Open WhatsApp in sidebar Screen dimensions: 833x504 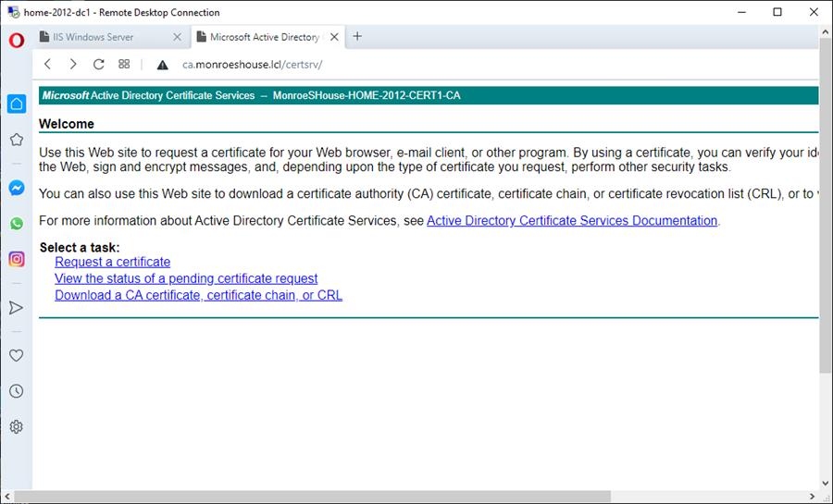(x=17, y=224)
